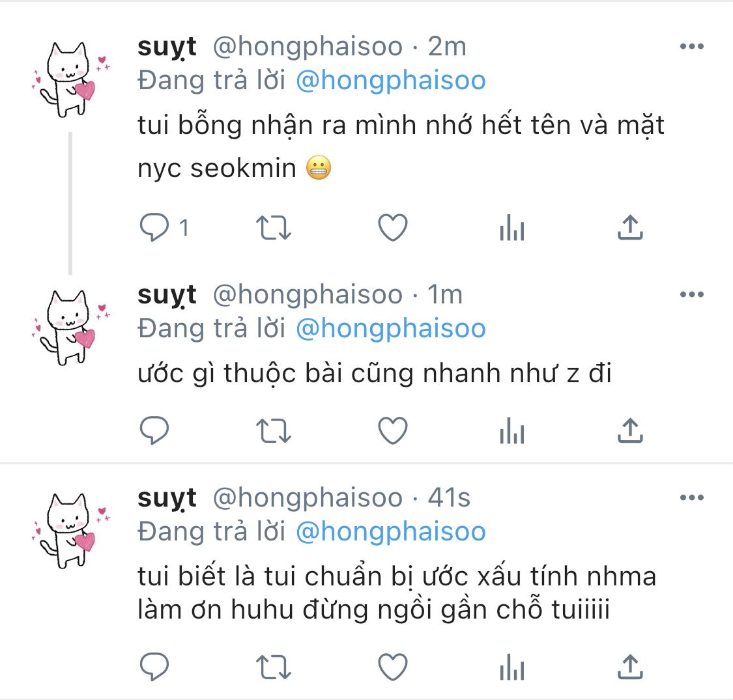Open more options for the 2m tweet

(x=692, y=46)
